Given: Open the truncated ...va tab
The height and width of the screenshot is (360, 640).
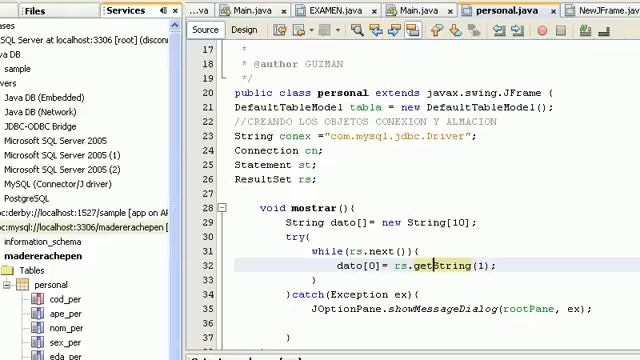Looking at the screenshot, I should (199, 11).
